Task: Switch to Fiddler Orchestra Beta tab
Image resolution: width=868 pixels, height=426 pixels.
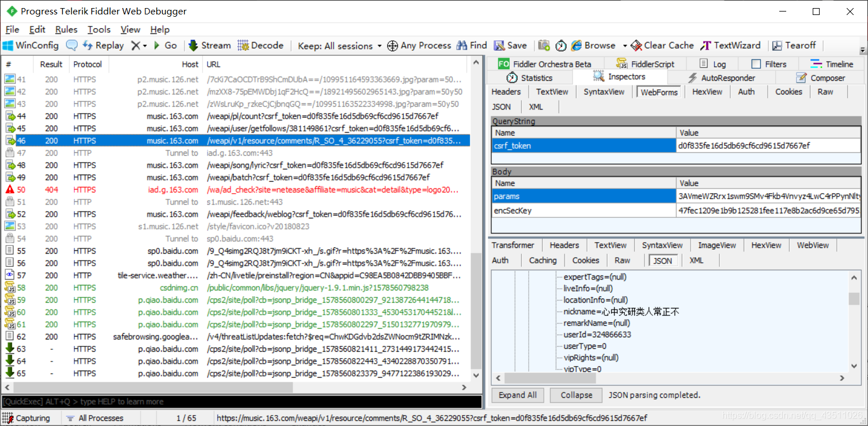Action: pyautogui.click(x=545, y=64)
